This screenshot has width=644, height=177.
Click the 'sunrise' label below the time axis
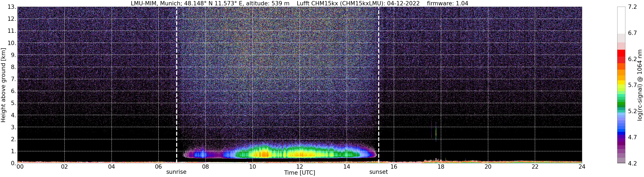pos(176,172)
